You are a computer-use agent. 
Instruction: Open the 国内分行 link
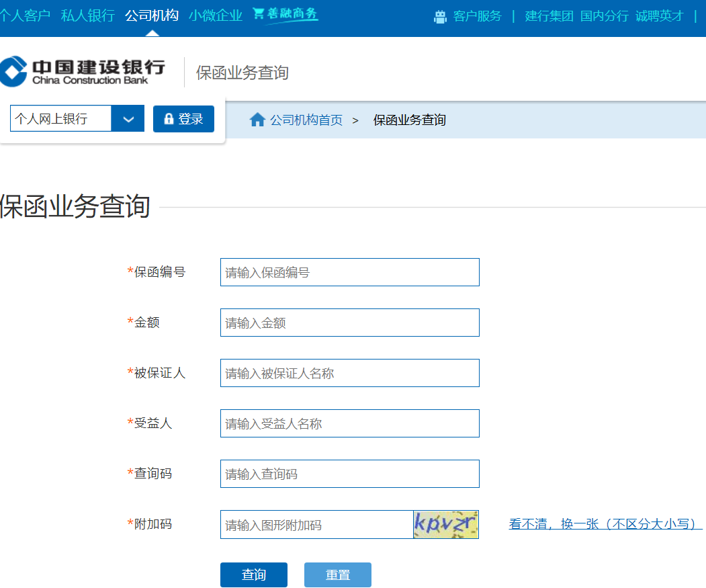pos(605,16)
